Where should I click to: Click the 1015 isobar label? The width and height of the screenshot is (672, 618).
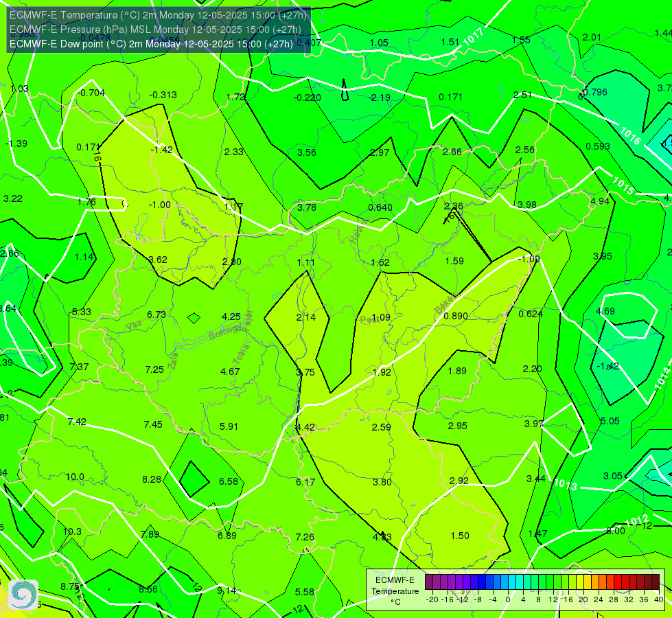[623, 185]
